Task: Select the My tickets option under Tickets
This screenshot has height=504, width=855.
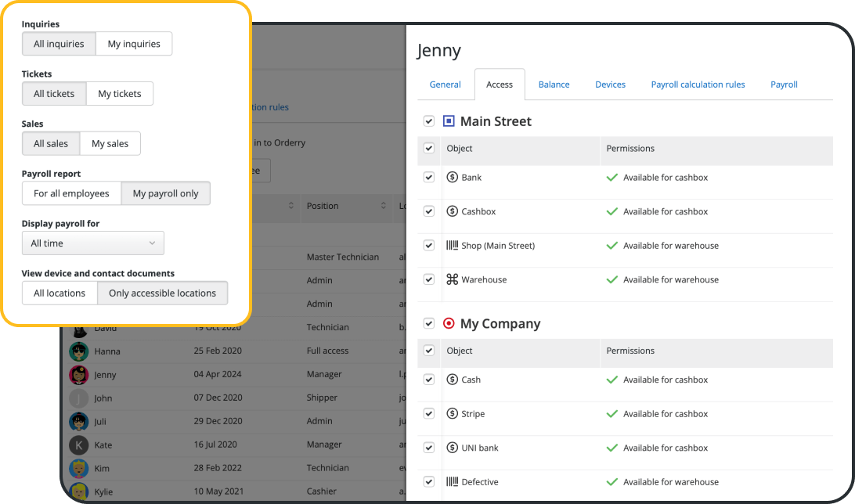Action: [x=120, y=93]
